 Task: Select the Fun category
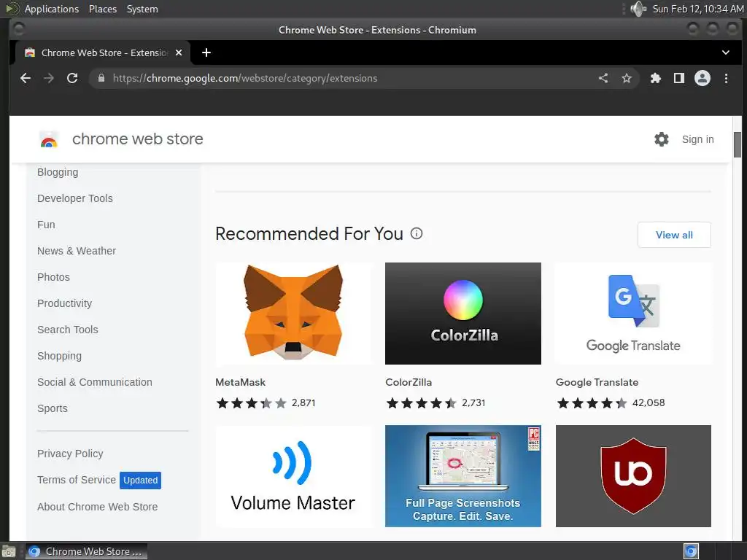click(x=46, y=225)
